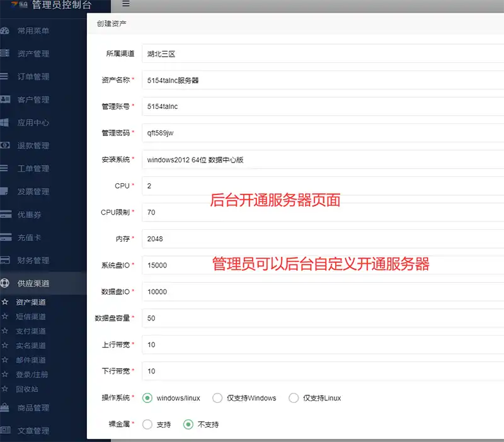Click the hamburger menu toggle icon

126,4
